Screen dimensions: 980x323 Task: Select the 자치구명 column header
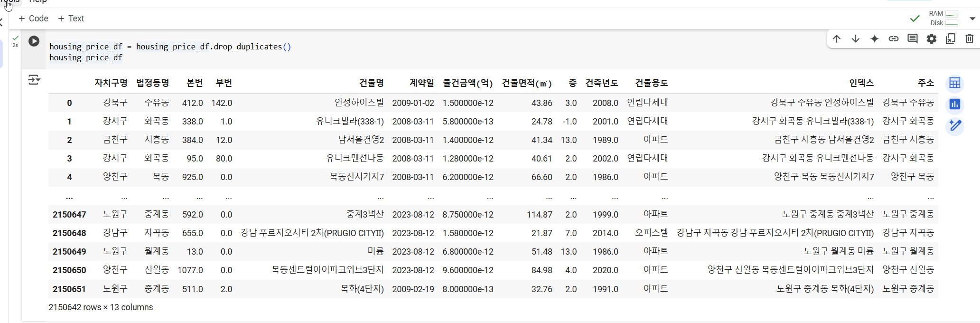(111, 83)
